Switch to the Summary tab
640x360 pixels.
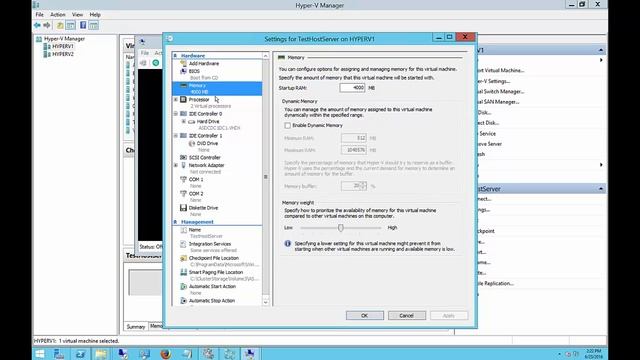(136, 327)
